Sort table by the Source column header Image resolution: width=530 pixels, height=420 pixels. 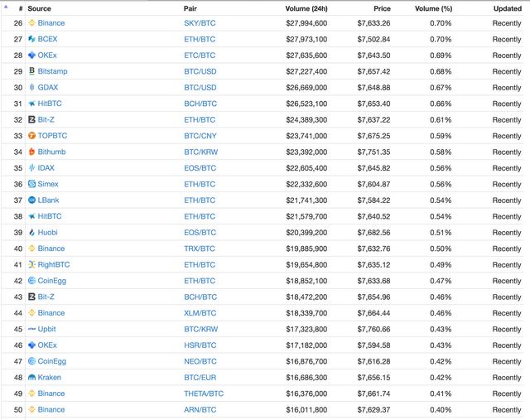(x=39, y=8)
